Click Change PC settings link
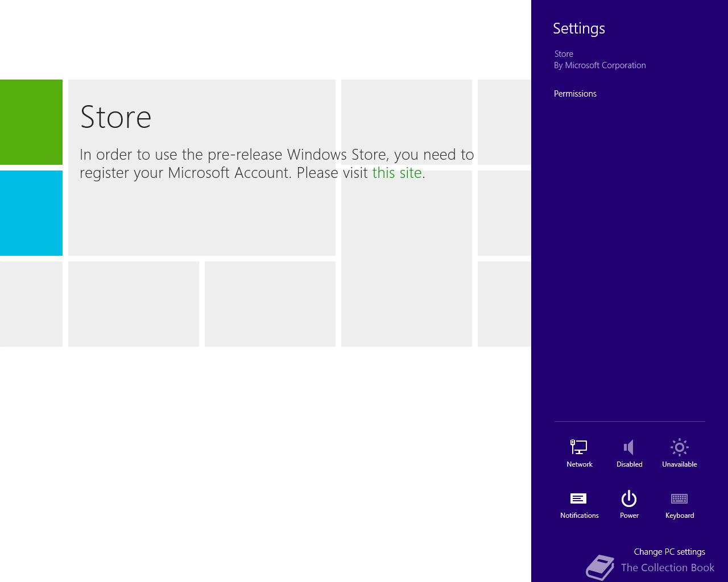The width and height of the screenshot is (728, 582). (x=669, y=552)
